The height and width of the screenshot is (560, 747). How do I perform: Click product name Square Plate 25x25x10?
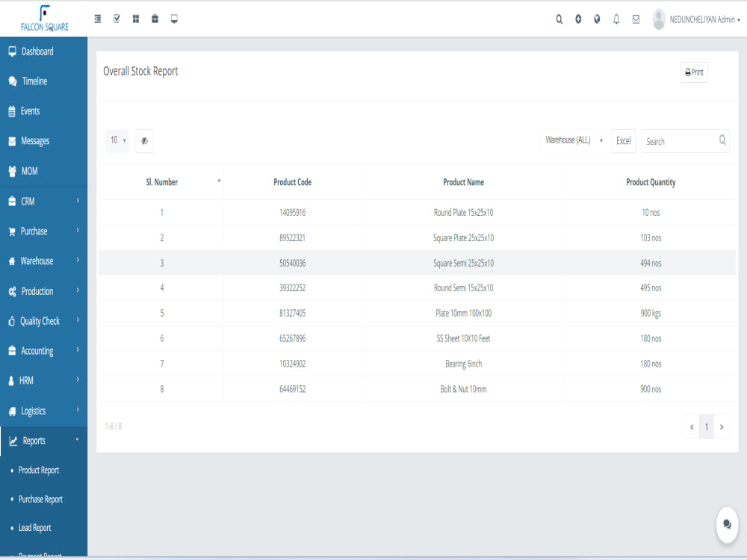pyautogui.click(x=464, y=238)
